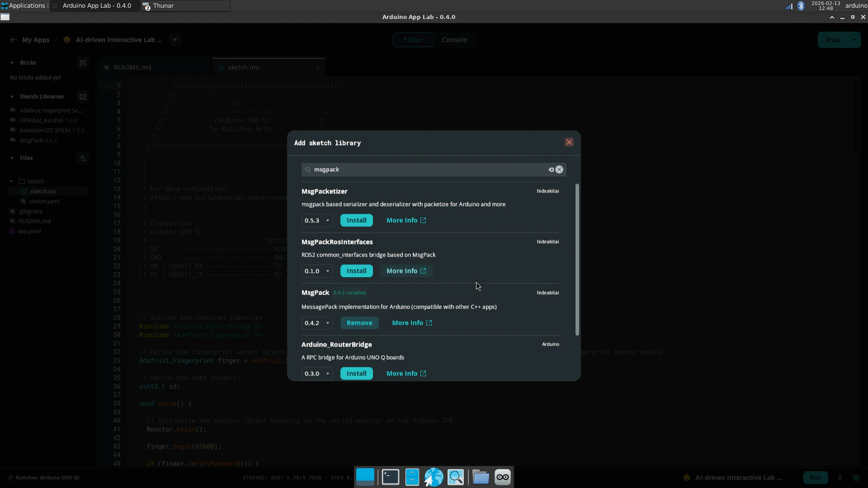Open More Info for MsgPacketizer
The height and width of the screenshot is (488, 868).
click(406, 220)
